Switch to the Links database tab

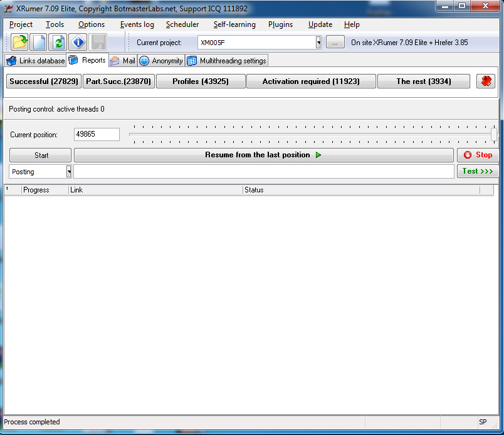[36, 60]
